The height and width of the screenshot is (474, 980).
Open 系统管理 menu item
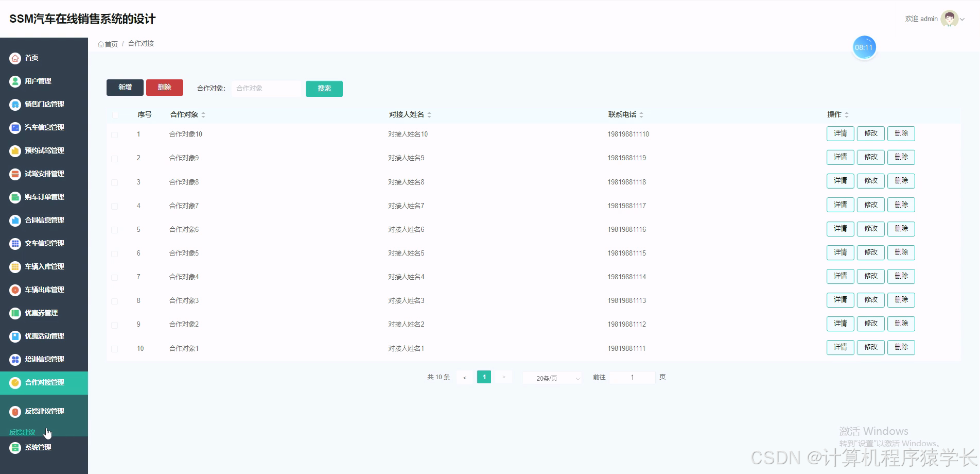(44, 448)
